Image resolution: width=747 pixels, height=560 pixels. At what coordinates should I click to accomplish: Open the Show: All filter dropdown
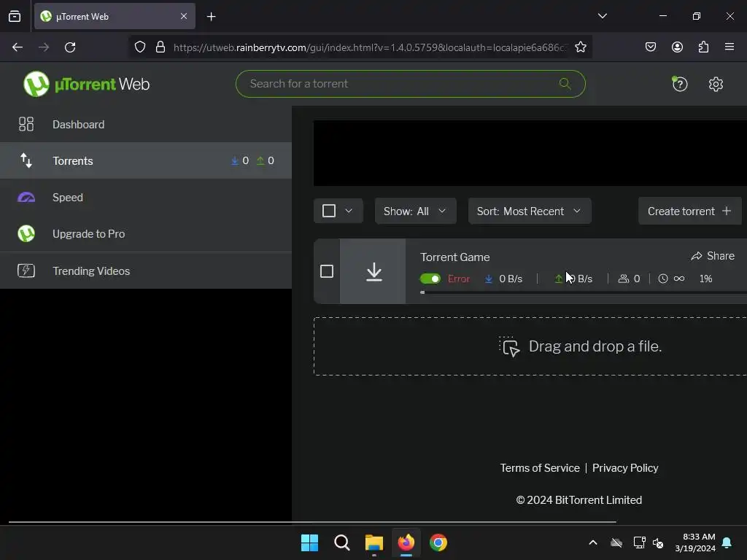point(415,211)
